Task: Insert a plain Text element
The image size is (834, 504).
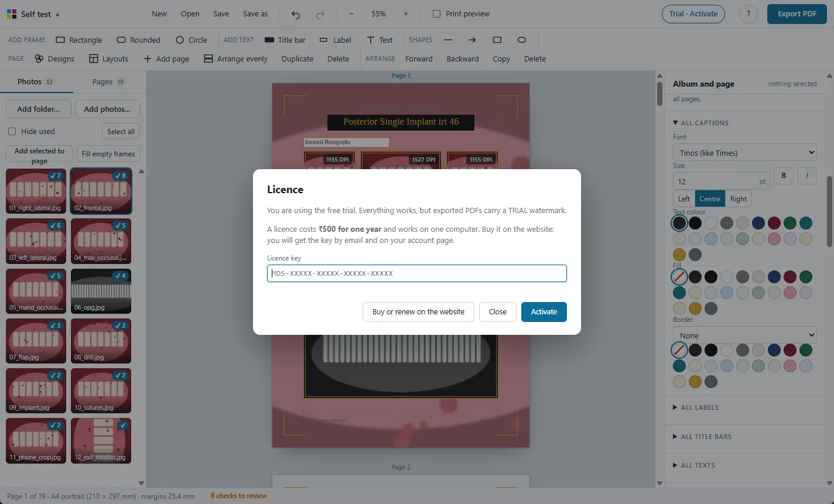Action: [380, 40]
